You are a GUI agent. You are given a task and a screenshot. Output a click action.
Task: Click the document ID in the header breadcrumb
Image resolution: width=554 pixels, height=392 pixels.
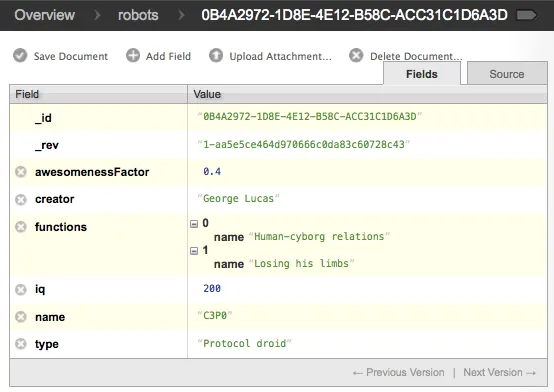click(354, 15)
